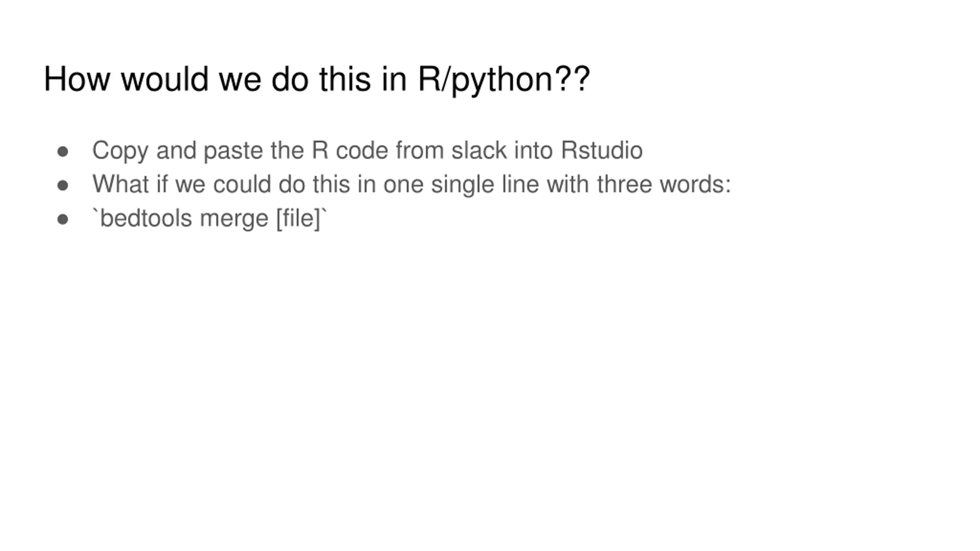The width and height of the screenshot is (980, 551).
Task: Click the second bullet point dot
Action: pos(62,186)
